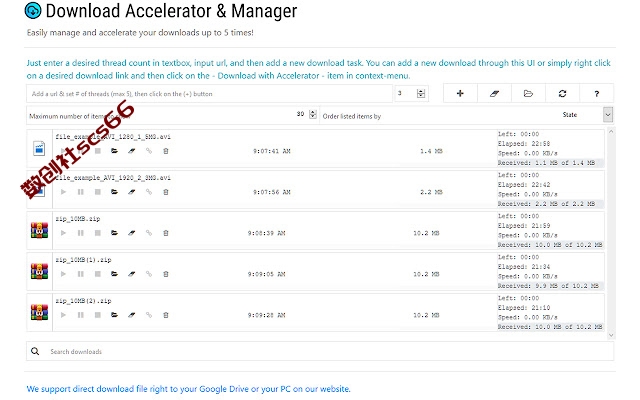The width and height of the screenshot is (640, 400).
Task: Open folder containing zip_10MB(2).zip
Action: tap(114, 315)
